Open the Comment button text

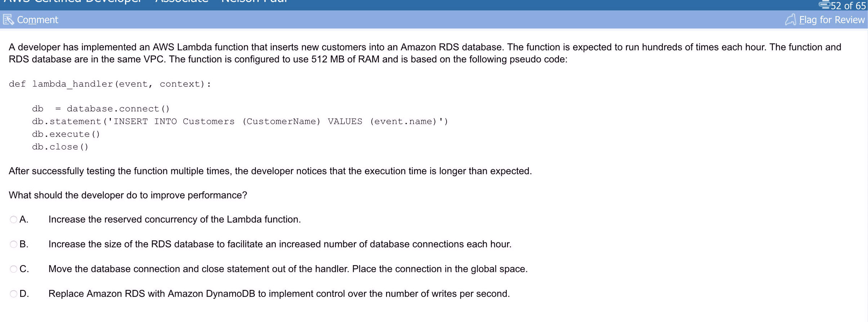[x=37, y=20]
